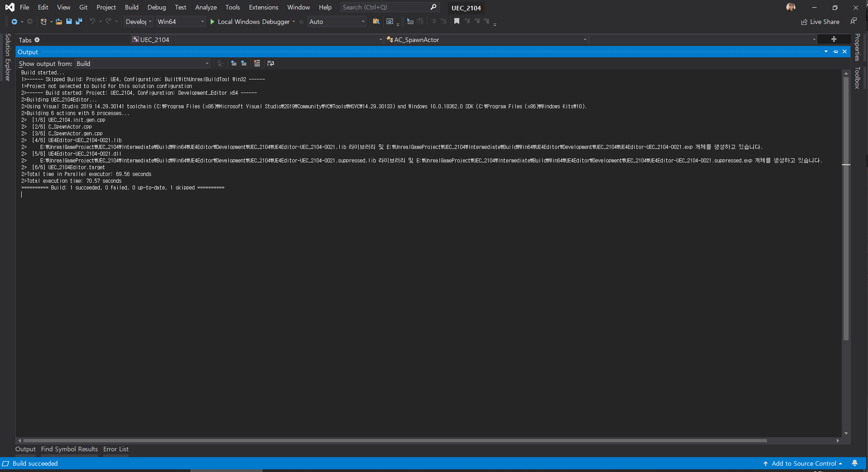Click the Build succeeded status text
This screenshot has height=472, width=868.
(35, 463)
